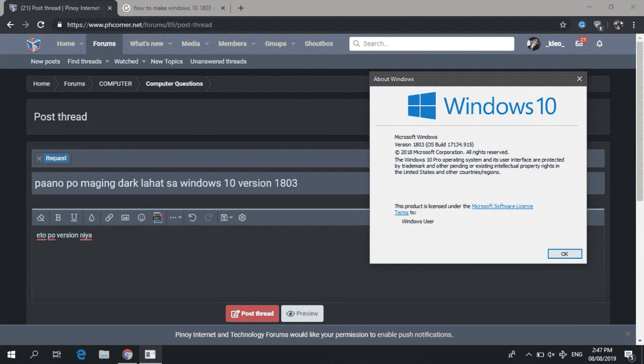Open File Explorer from the taskbar

(x=104, y=354)
